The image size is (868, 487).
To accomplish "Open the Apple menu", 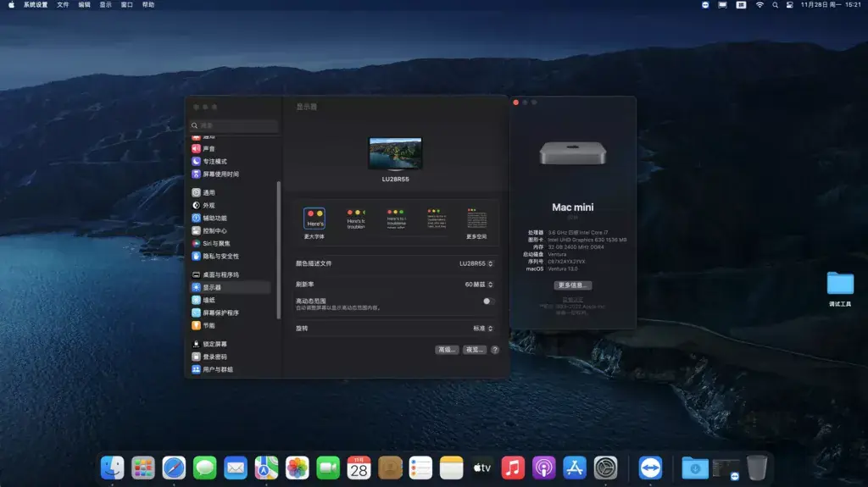I will pyautogui.click(x=11, y=5).
